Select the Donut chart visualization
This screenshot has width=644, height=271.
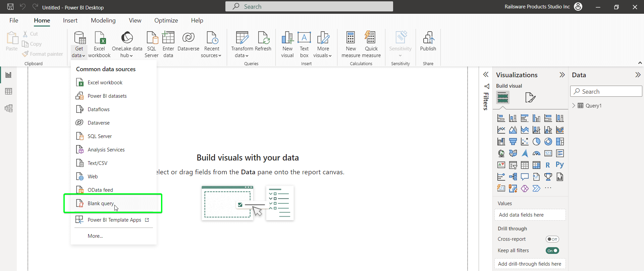pyautogui.click(x=548, y=142)
